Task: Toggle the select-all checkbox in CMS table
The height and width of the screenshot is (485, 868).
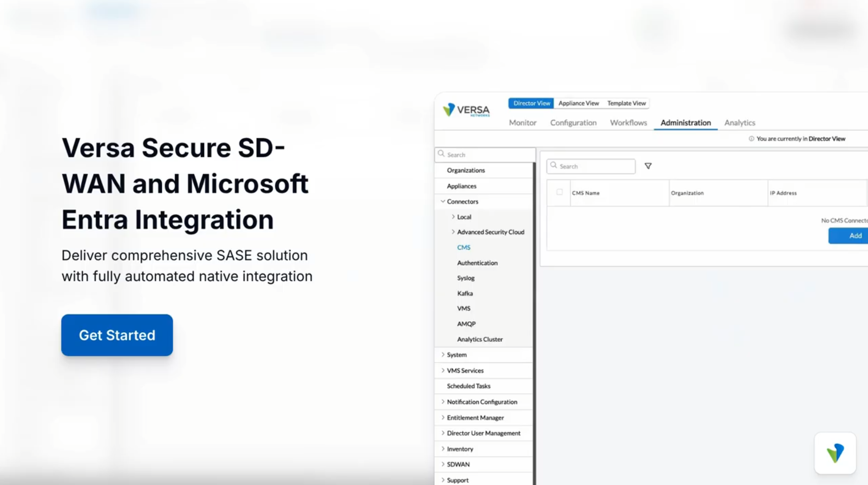Action: pos(559,192)
